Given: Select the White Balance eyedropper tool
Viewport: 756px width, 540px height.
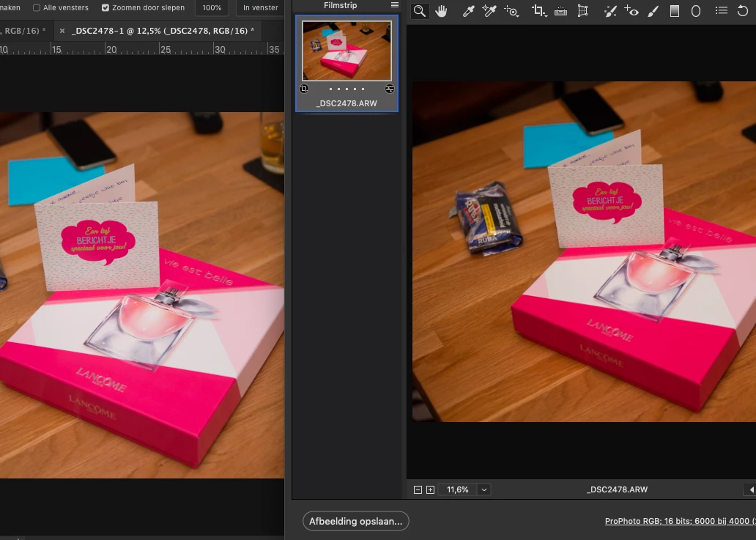Looking at the screenshot, I should point(468,11).
